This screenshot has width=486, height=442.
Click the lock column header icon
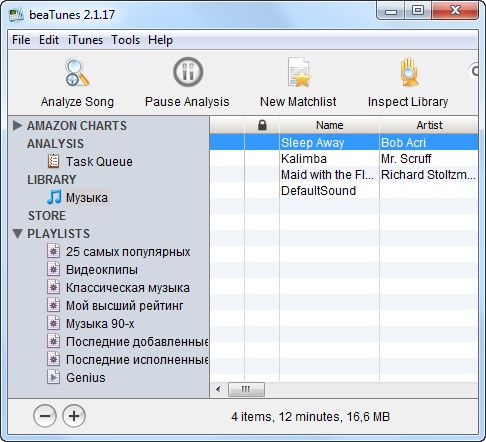tap(262, 125)
